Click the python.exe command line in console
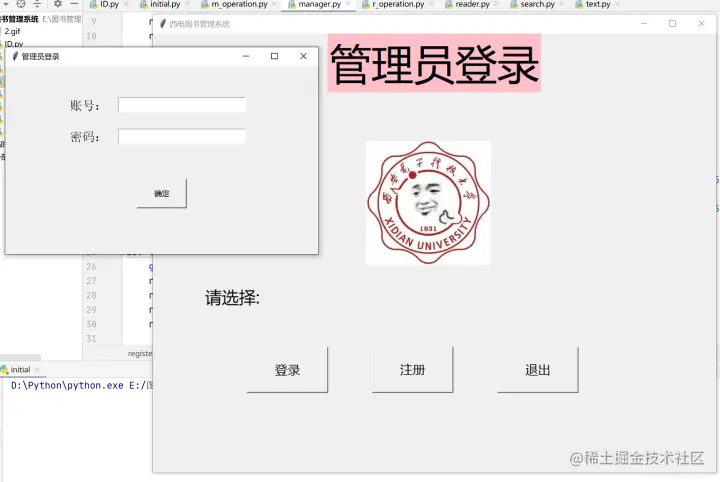The height and width of the screenshot is (482, 720). click(x=82, y=386)
